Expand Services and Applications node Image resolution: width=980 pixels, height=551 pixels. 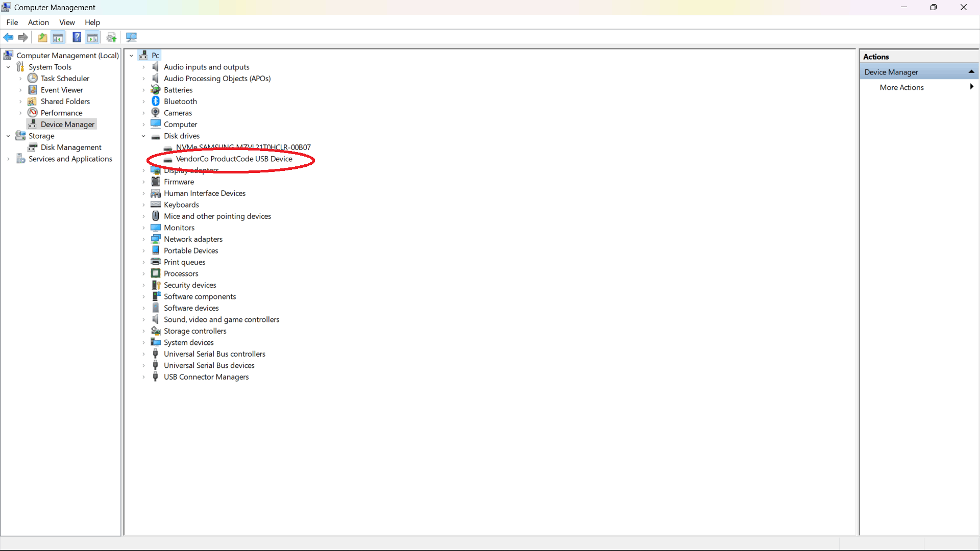click(x=8, y=159)
